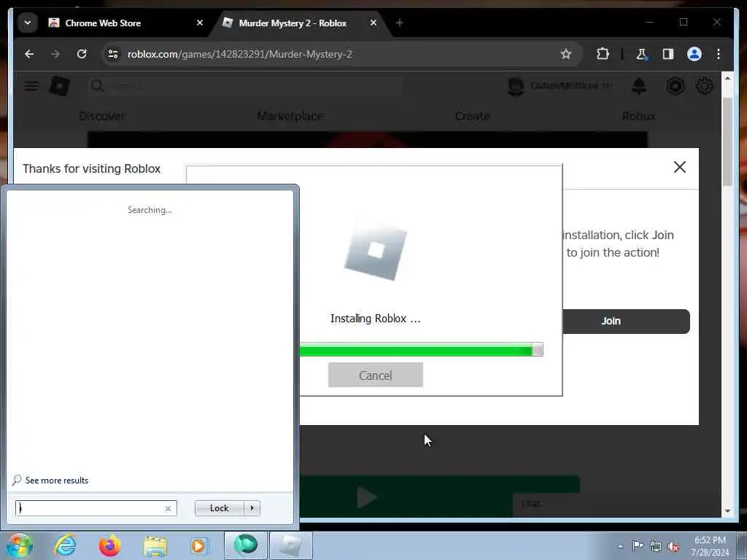
Task: Open a new Chrome tab
Action: click(400, 23)
